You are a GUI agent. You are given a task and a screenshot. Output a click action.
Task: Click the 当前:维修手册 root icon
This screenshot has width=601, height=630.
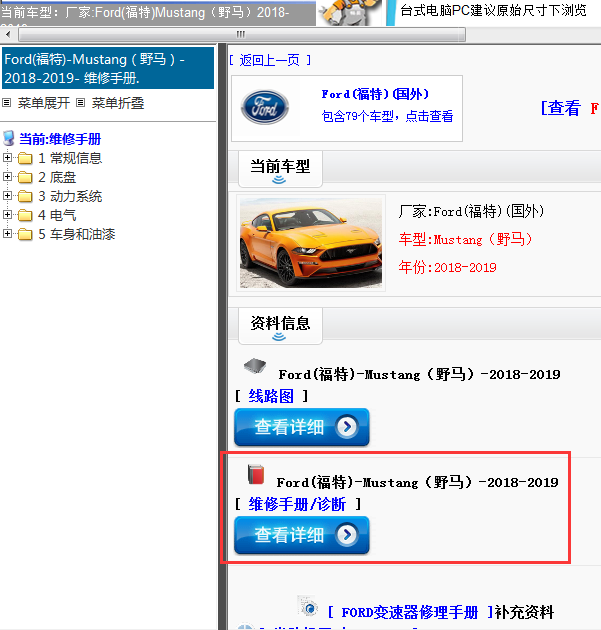click(9, 138)
